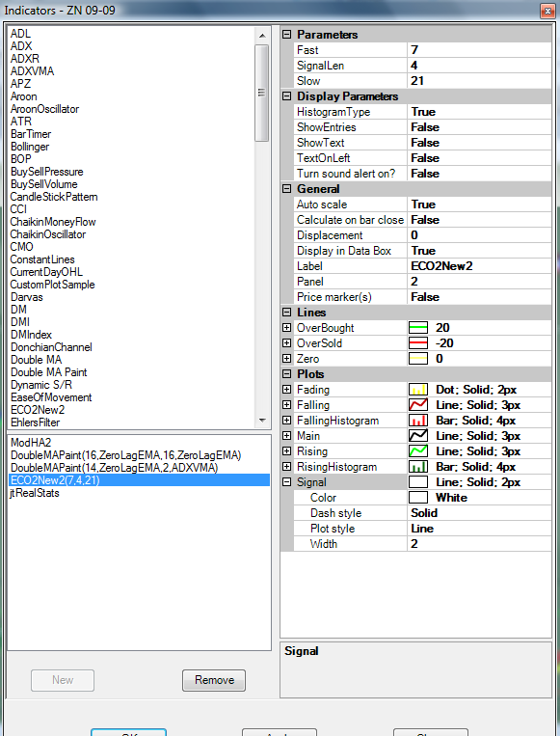Image resolution: width=560 pixels, height=736 pixels.
Task: Click the Rising plot green line icon
Action: 418,451
